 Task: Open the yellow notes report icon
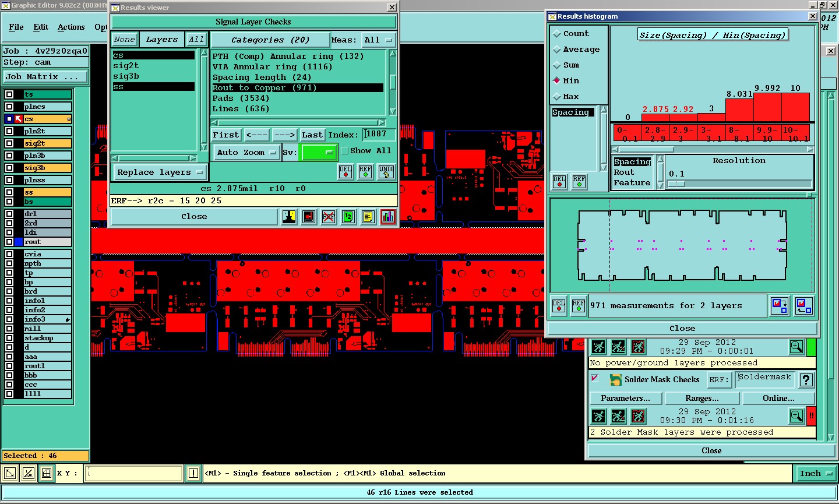[x=368, y=217]
